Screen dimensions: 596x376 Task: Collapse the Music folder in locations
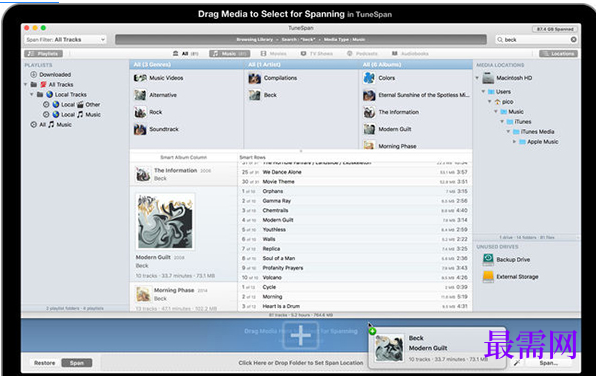(496, 112)
